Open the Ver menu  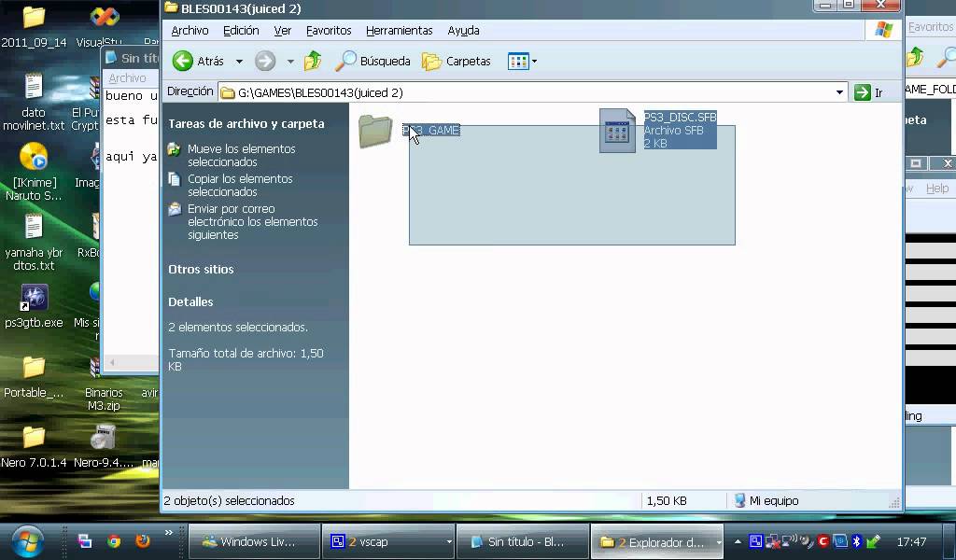[x=282, y=31]
